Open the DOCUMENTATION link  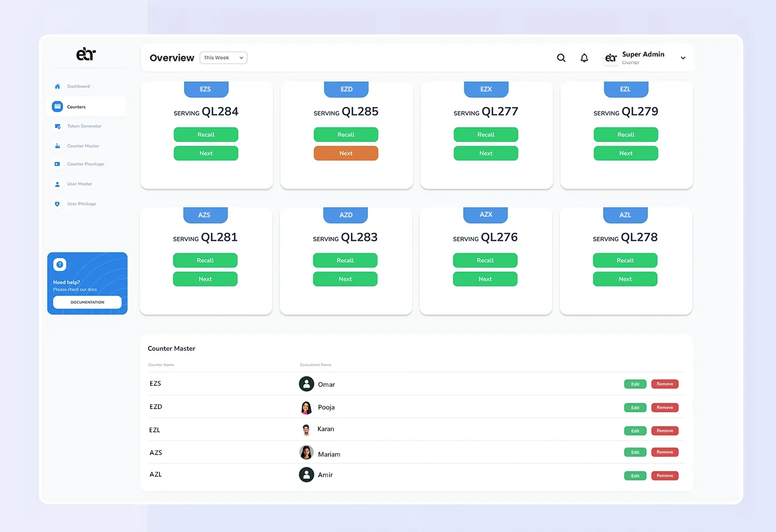pos(87,302)
